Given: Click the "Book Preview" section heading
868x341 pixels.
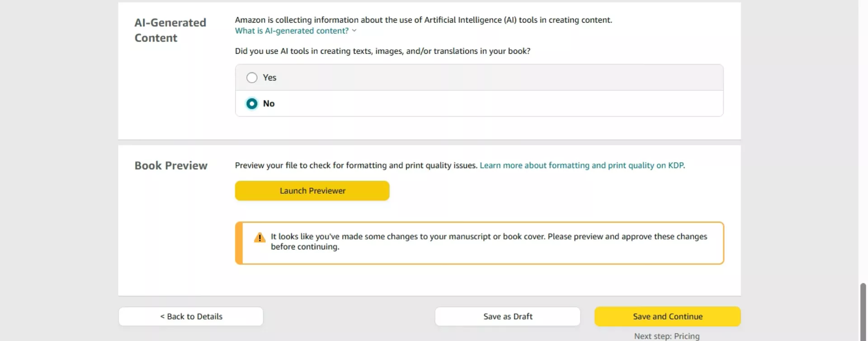Looking at the screenshot, I should 171,166.
